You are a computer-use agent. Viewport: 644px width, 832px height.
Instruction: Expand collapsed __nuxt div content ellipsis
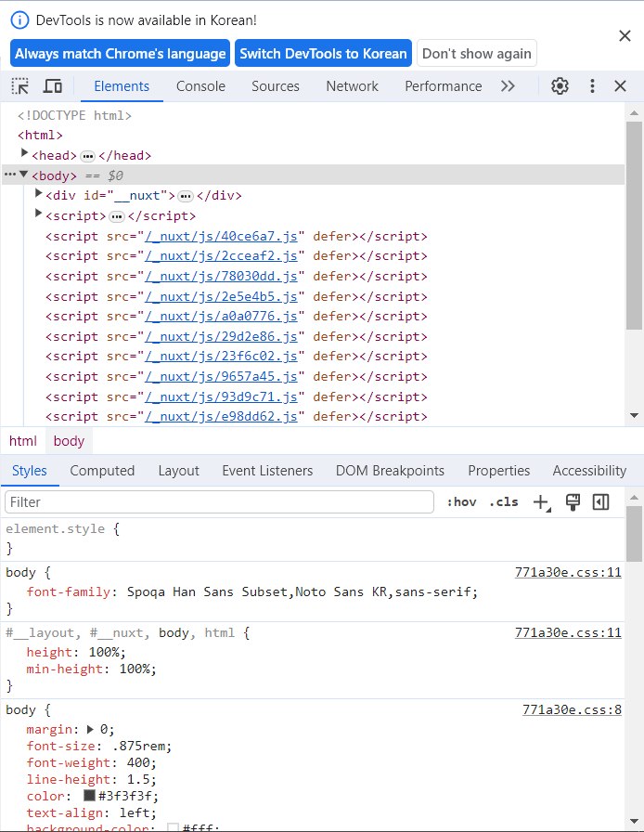click(186, 196)
